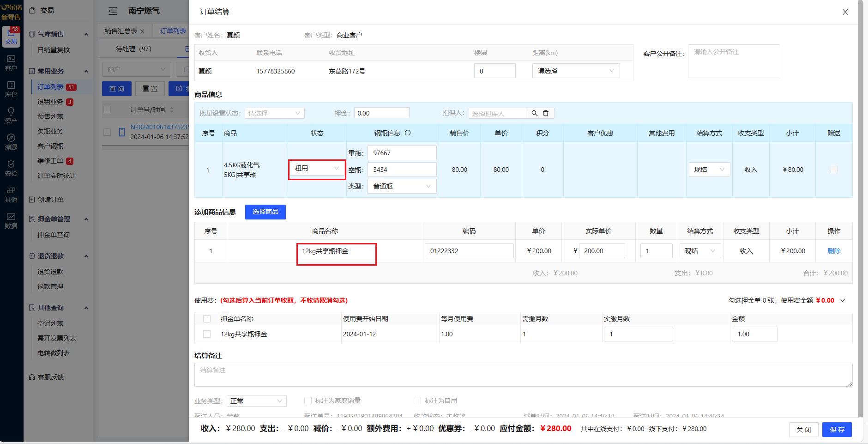The image size is (868, 444).
Task: Open the 其他 sidebar icon
Action: 11,195
